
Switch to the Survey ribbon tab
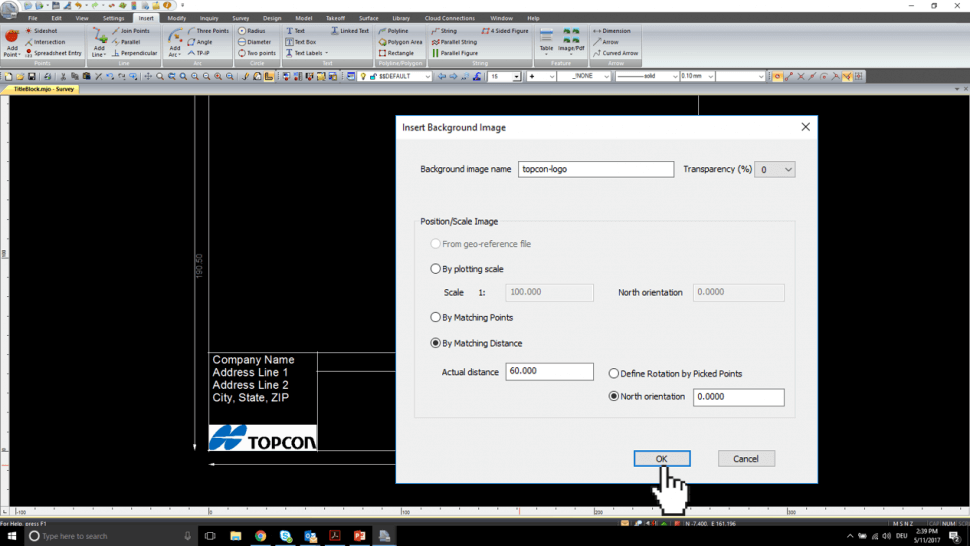click(240, 18)
